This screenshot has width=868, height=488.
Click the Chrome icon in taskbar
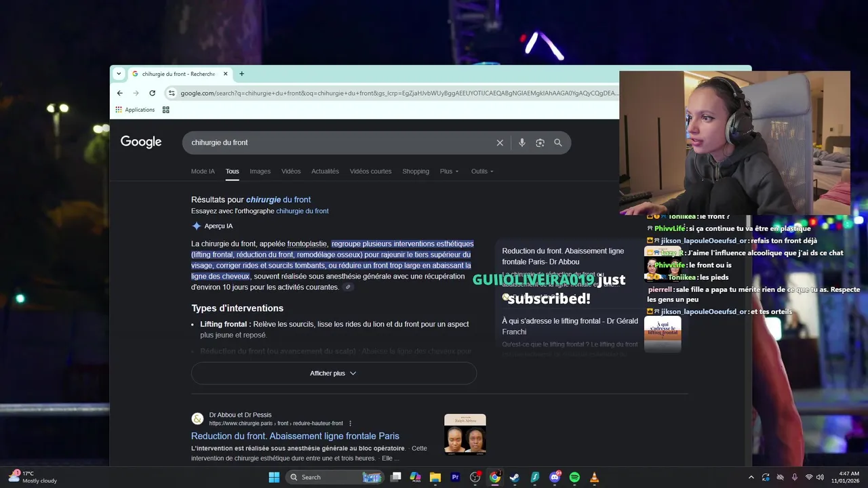point(495,477)
